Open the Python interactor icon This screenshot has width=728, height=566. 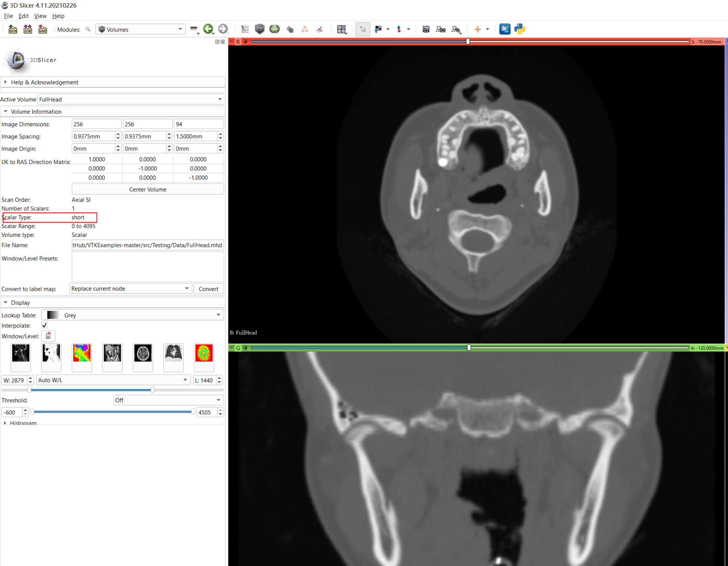coord(519,29)
